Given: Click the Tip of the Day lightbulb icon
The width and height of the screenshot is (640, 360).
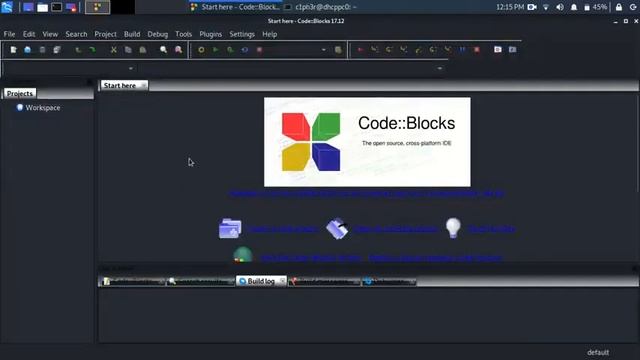Looking at the screenshot, I should [x=453, y=228].
